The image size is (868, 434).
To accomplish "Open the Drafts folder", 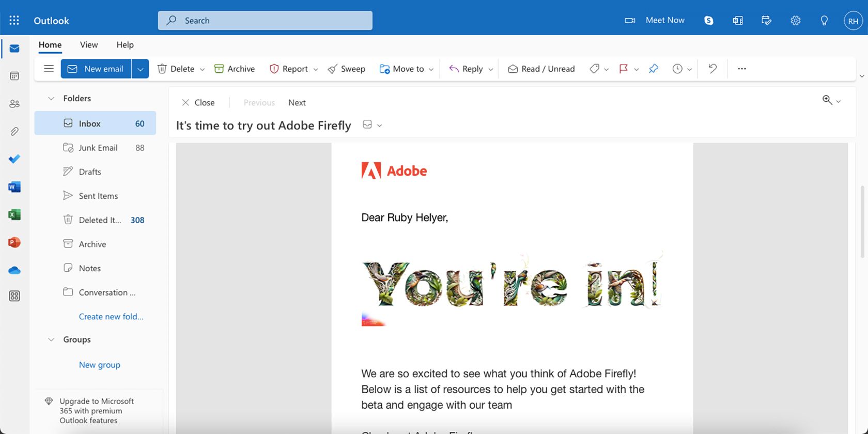I will coord(95,172).
